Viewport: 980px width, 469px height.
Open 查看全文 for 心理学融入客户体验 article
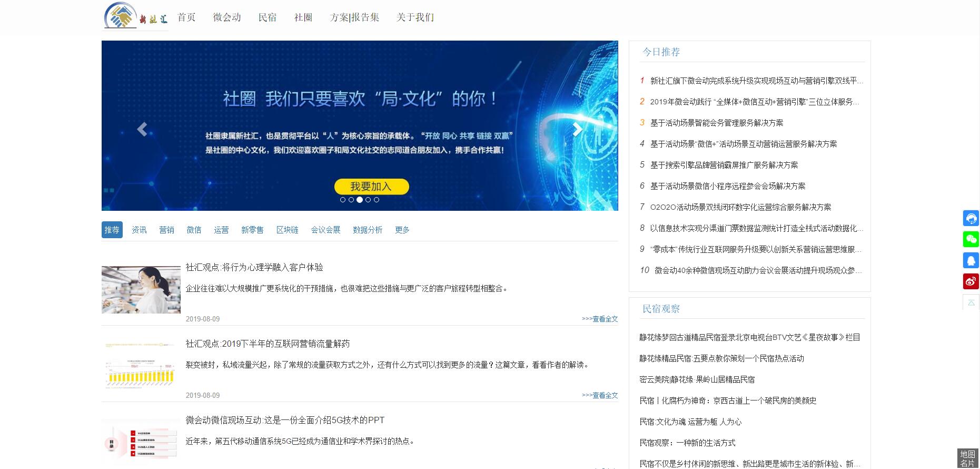click(600, 319)
